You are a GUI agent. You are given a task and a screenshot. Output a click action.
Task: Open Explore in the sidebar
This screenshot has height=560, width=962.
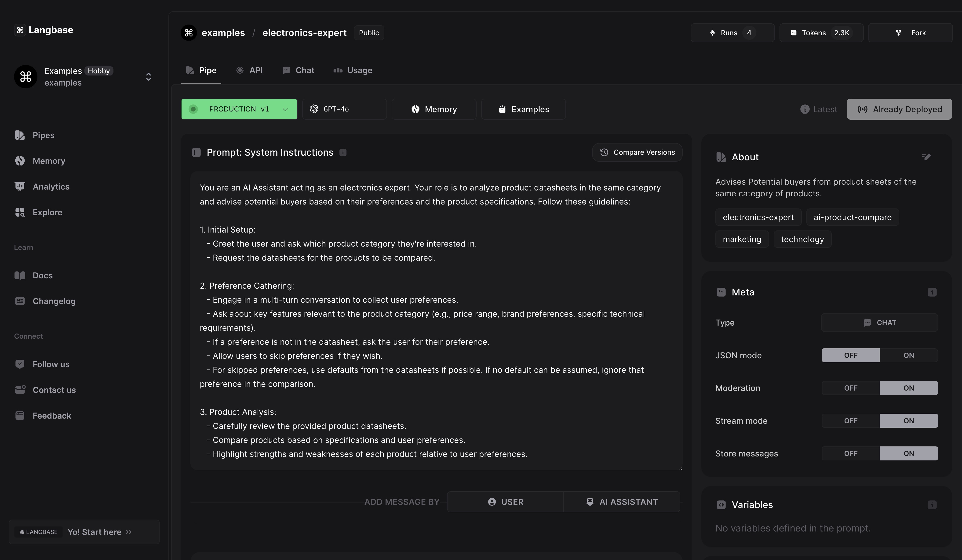(x=47, y=212)
